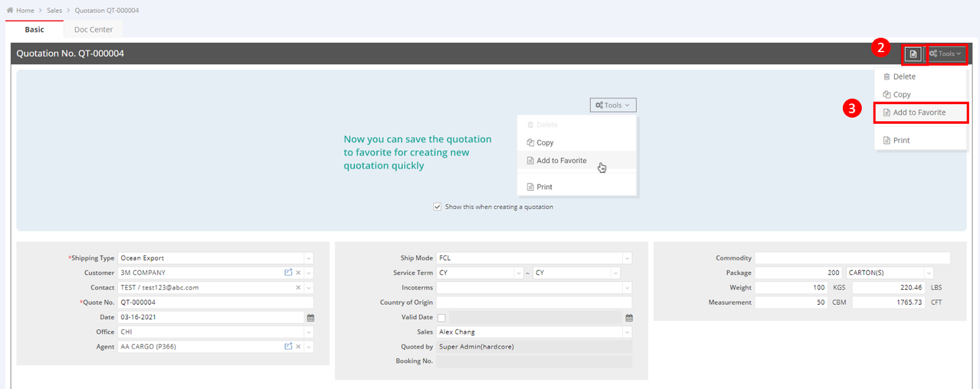Open the Ship Mode dropdown
Screen dimensions: 980x389
coord(627,259)
